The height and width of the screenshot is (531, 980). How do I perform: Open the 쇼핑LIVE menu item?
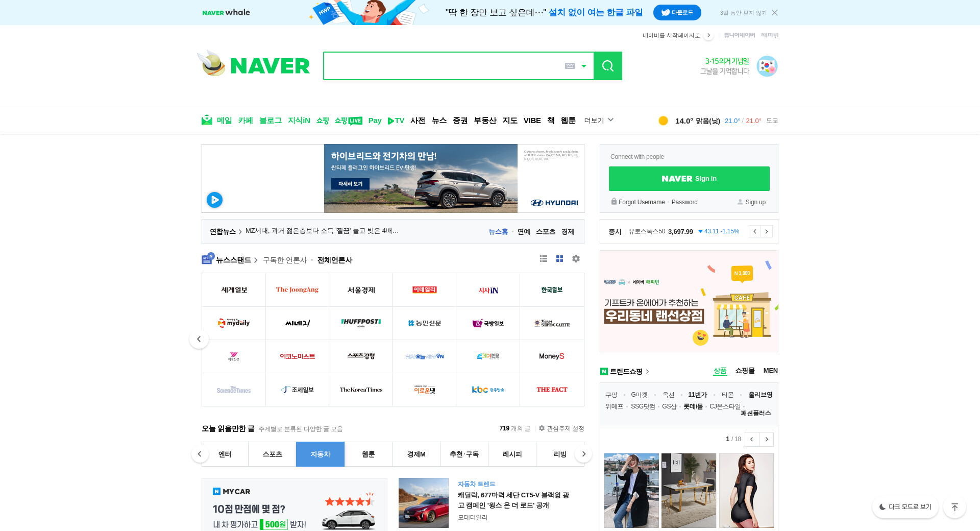[x=348, y=120]
